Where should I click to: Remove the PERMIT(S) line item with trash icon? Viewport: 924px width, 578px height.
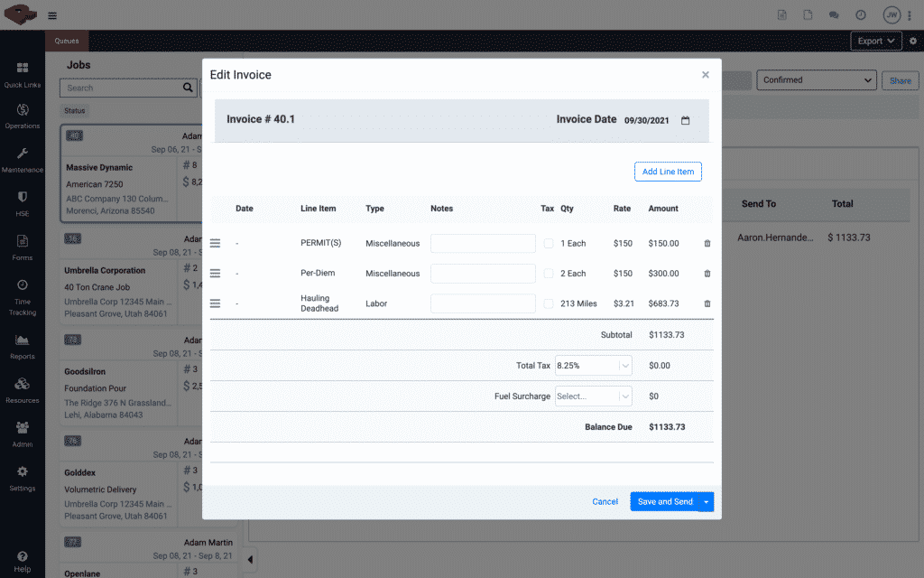click(707, 242)
